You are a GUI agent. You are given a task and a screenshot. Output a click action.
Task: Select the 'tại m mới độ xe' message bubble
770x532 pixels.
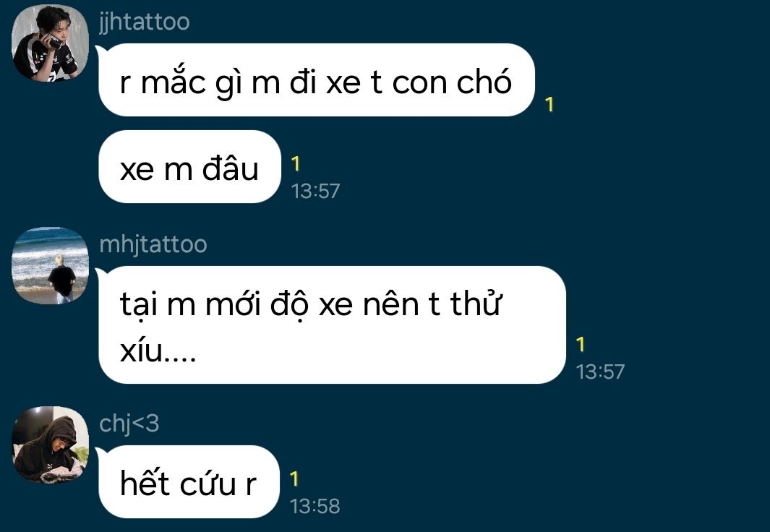pyautogui.click(x=332, y=325)
